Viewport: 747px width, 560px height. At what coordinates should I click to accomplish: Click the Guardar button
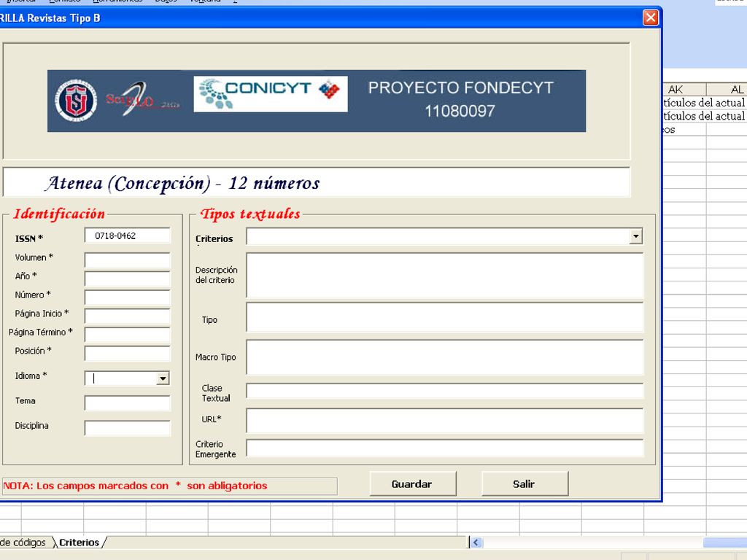pos(413,484)
